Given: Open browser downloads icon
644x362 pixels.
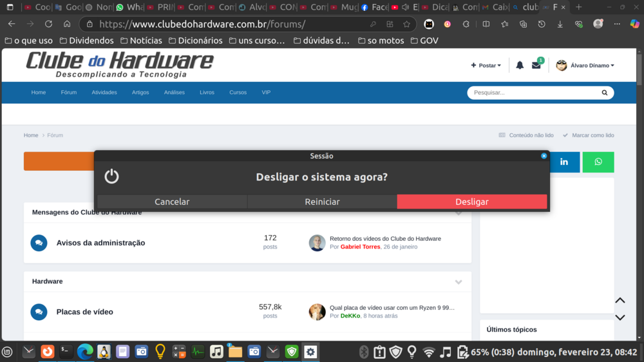Looking at the screenshot, I should (560, 24).
